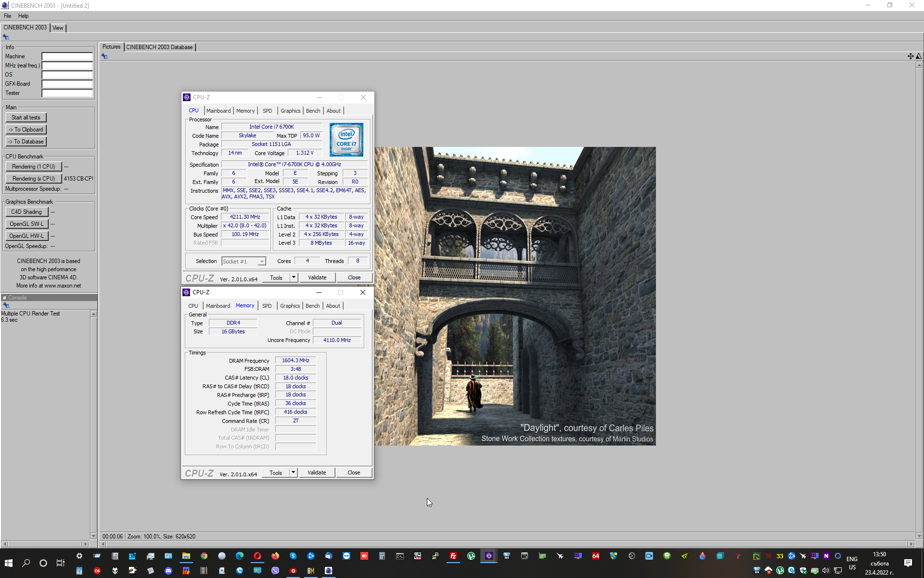The height and width of the screenshot is (578, 924).
Task: Click the Intel Core i7 logo in CPU-Z
Action: click(x=346, y=140)
